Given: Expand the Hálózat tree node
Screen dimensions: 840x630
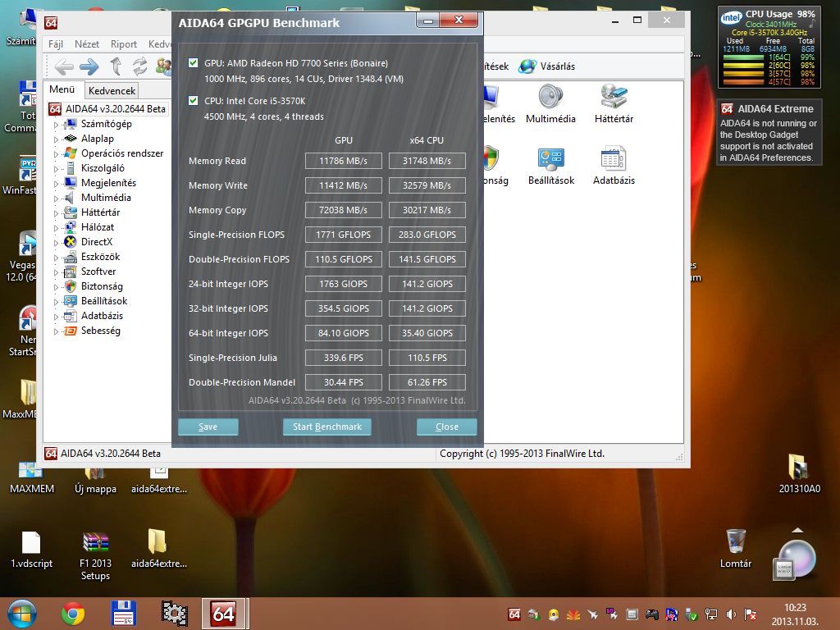Looking at the screenshot, I should 56,228.
